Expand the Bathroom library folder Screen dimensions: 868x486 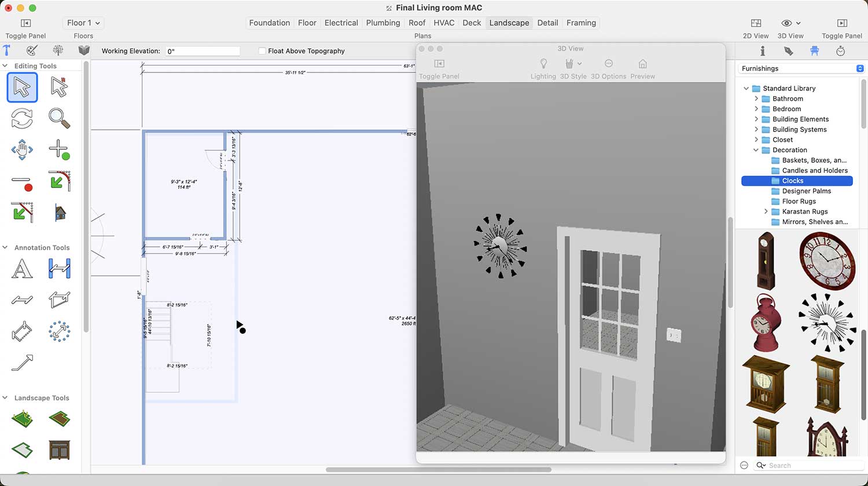tap(756, 99)
